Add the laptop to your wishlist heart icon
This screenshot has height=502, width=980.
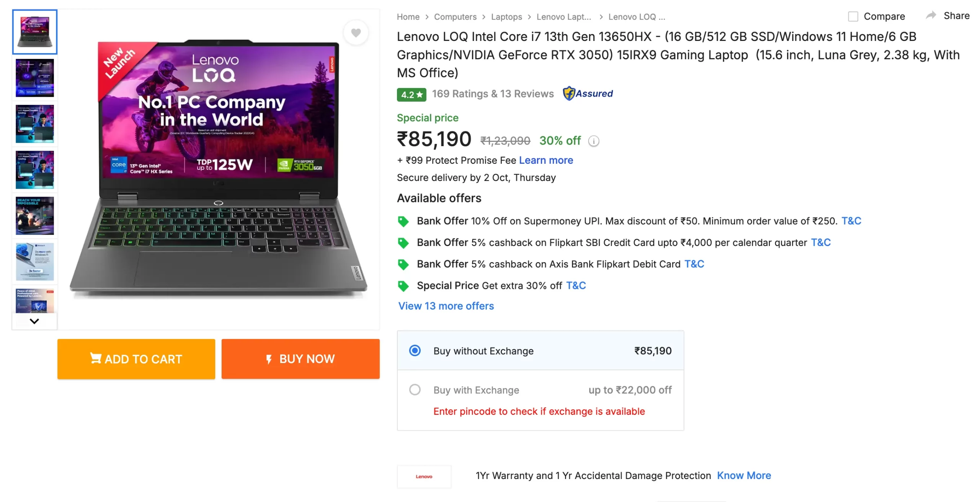[356, 33]
